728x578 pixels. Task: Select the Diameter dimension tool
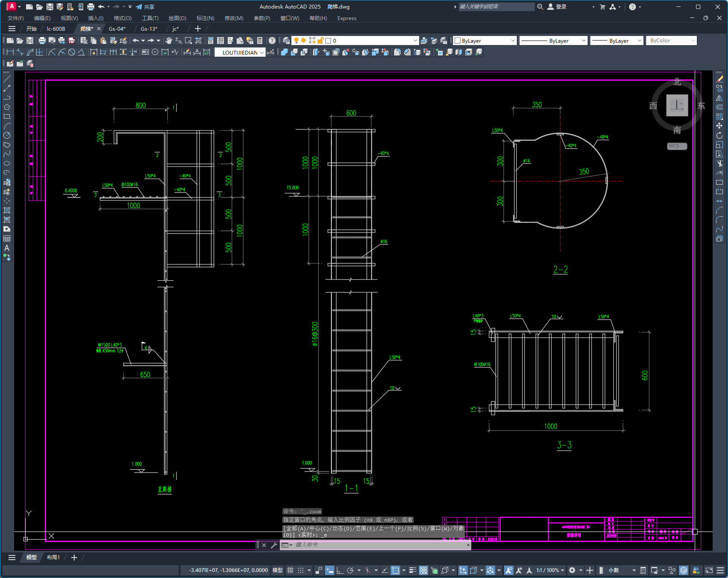click(72, 52)
